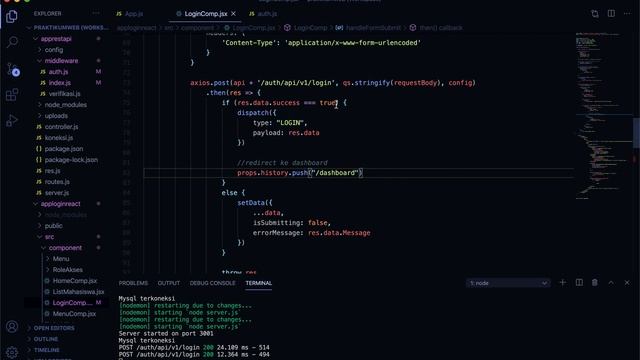Expand the config folder
Image resolution: width=640 pixels, height=360 pixels.
pyautogui.click(x=54, y=50)
